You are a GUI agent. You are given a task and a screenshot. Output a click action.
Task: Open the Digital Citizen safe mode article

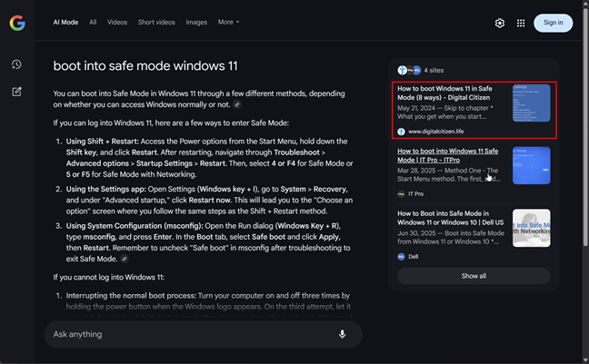pos(446,95)
